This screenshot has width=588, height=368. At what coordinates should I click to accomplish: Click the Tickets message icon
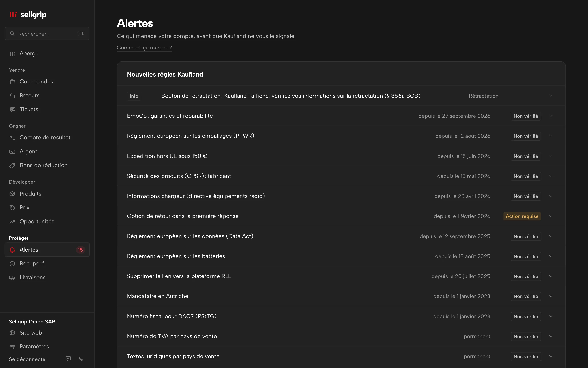12,110
